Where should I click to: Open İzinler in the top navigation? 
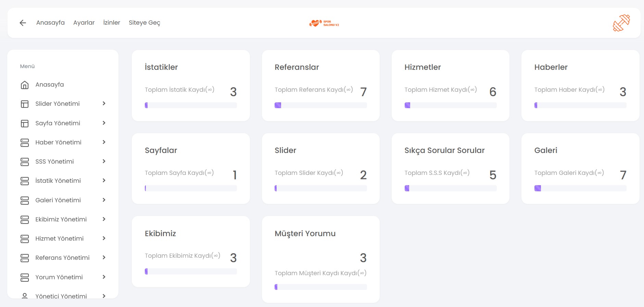(x=112, y=23)
